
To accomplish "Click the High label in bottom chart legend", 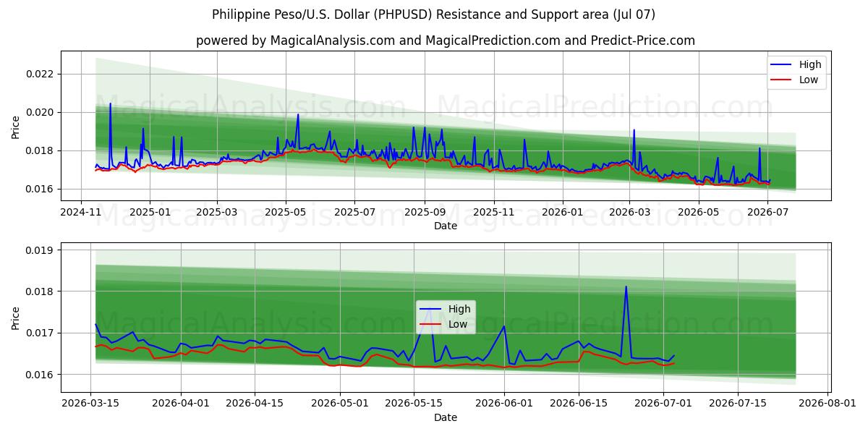I will tap(460, 309).
